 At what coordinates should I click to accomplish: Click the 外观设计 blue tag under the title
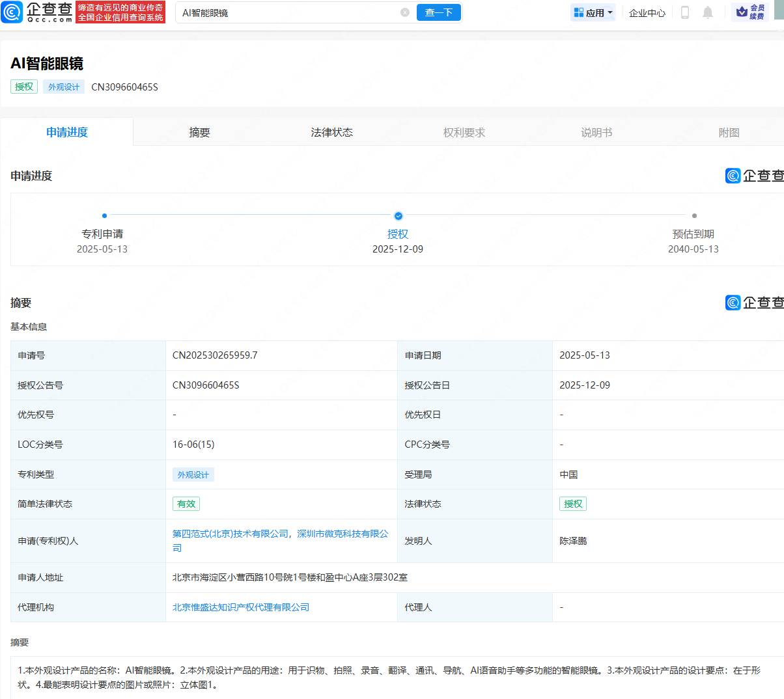(x=63, y=87)
